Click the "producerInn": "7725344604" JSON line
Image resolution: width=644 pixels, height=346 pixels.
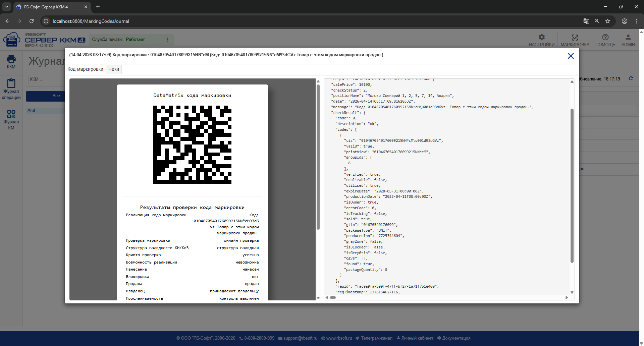[x=374, y=236]
